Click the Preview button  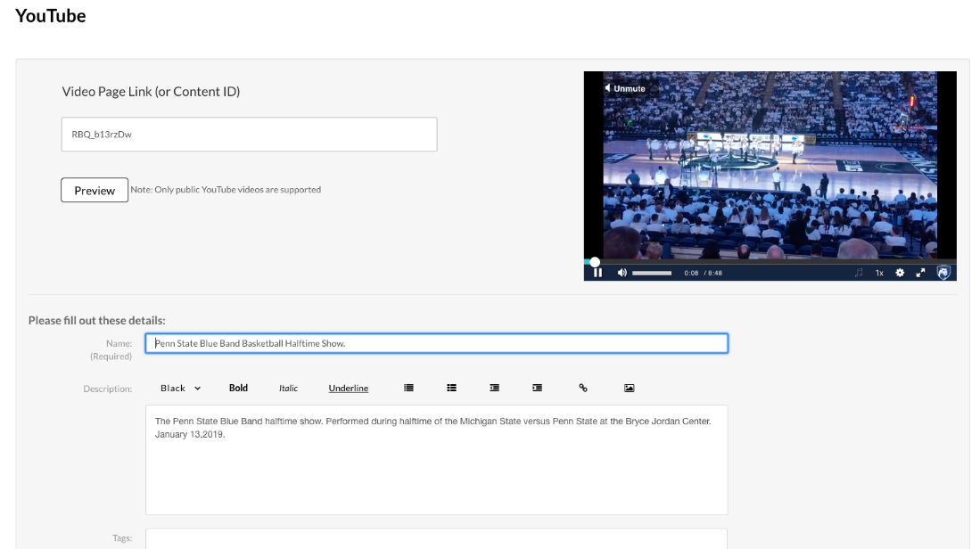click(95, 190)
